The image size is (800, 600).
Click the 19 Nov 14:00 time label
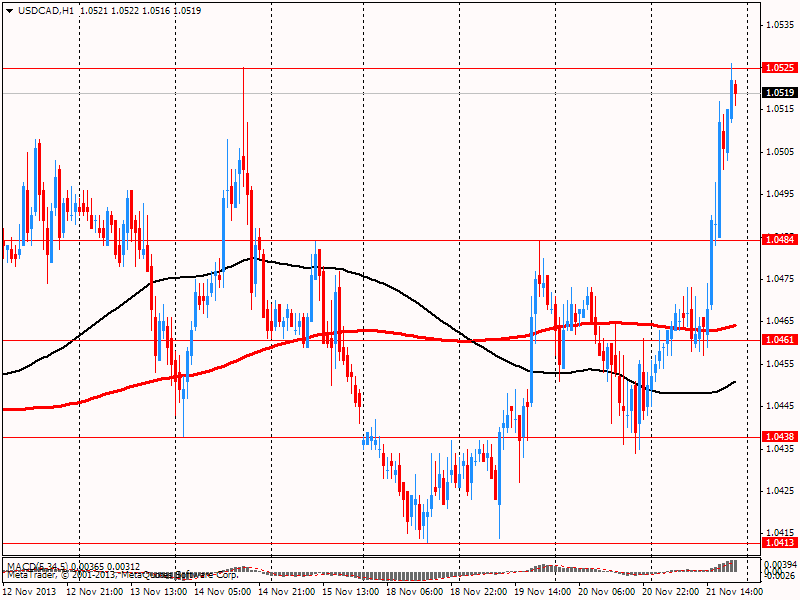(543, 592)
